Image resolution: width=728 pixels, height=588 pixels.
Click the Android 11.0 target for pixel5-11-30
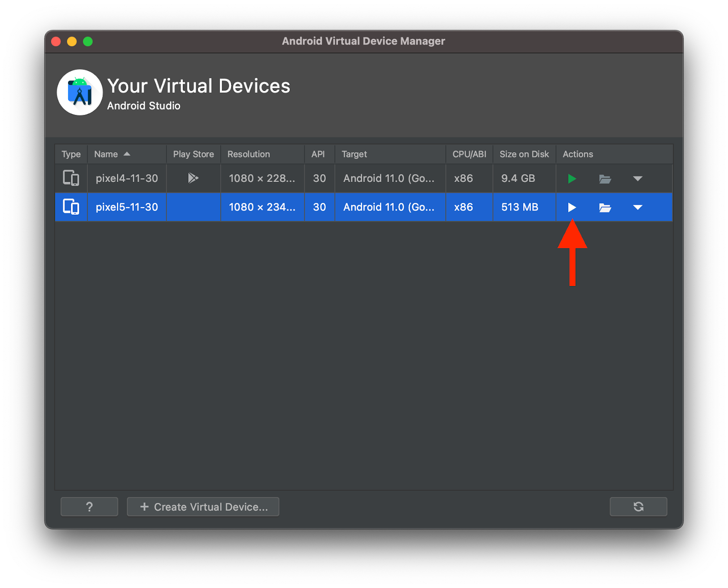(390, 207)
